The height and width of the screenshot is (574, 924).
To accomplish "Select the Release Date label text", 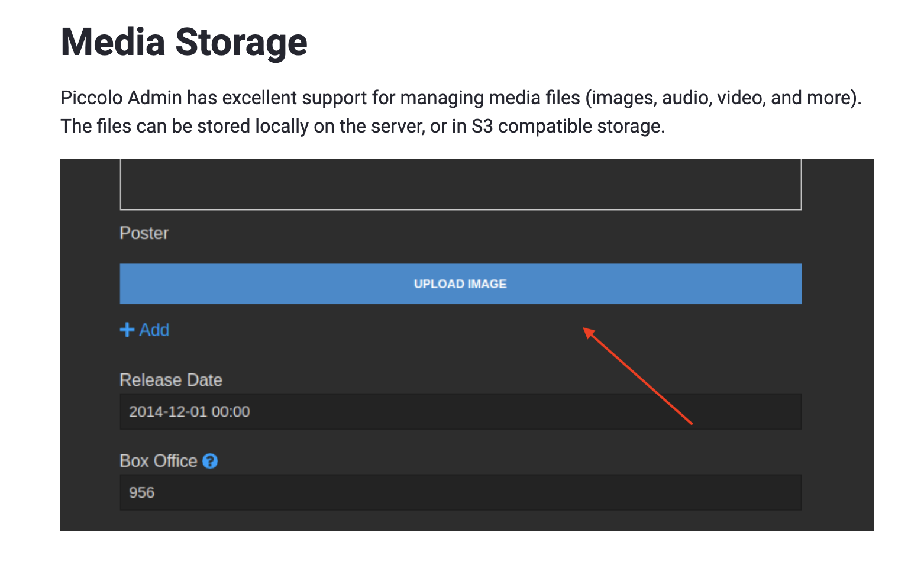I will click(171, 379).
